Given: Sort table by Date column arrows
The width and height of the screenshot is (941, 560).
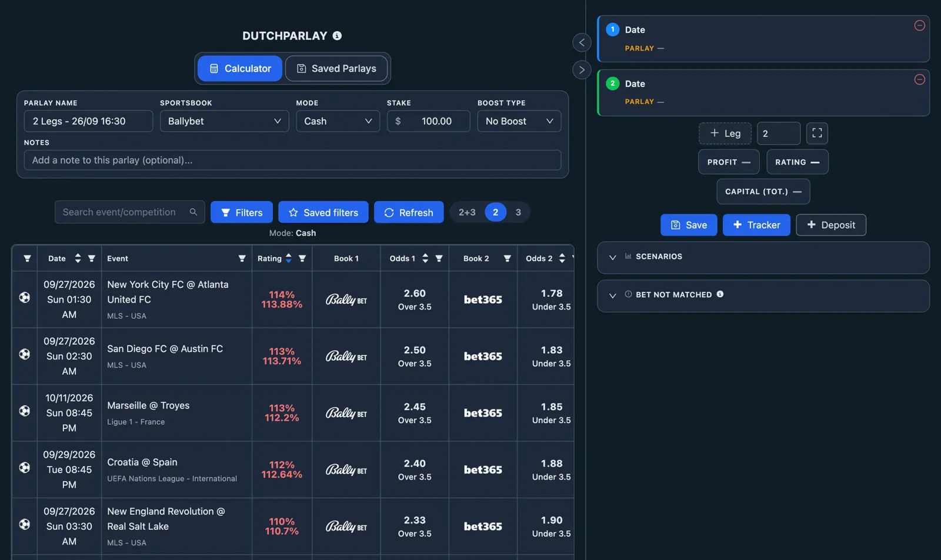Looking at the screenshot, I should click(78, 259).
